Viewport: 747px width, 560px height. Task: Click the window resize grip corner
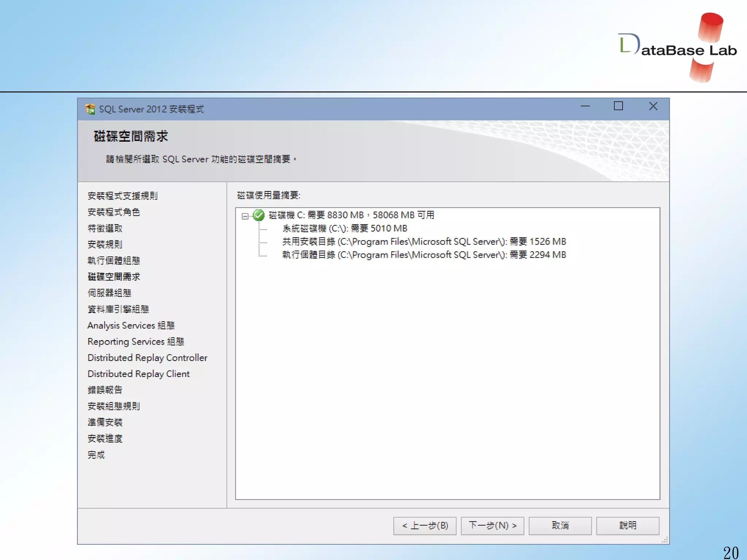tap(665, 540)
